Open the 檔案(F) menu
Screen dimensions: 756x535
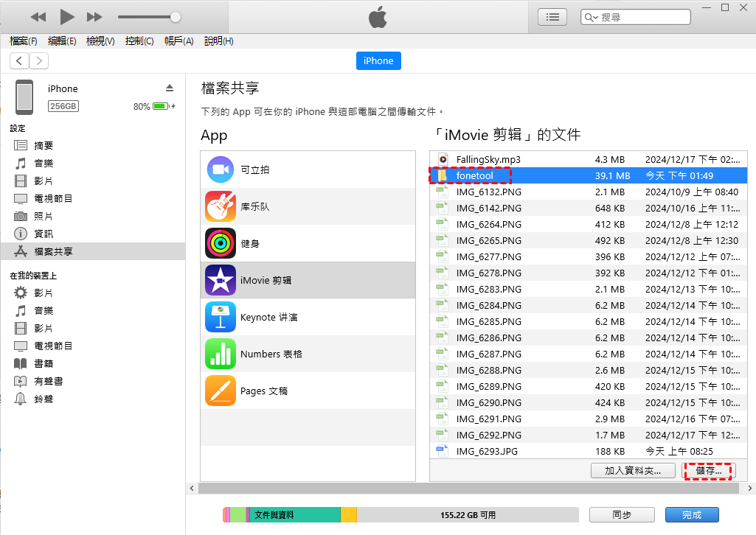pos(24,41)
